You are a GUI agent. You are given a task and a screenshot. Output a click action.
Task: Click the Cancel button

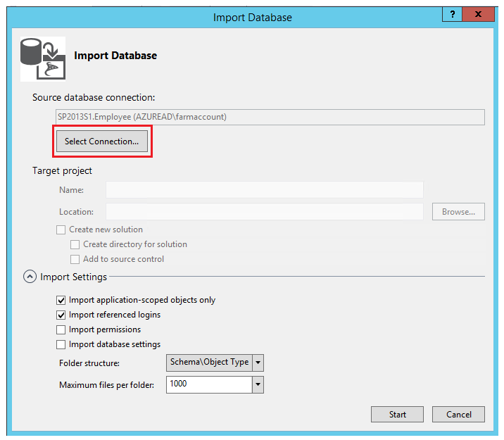458,415
